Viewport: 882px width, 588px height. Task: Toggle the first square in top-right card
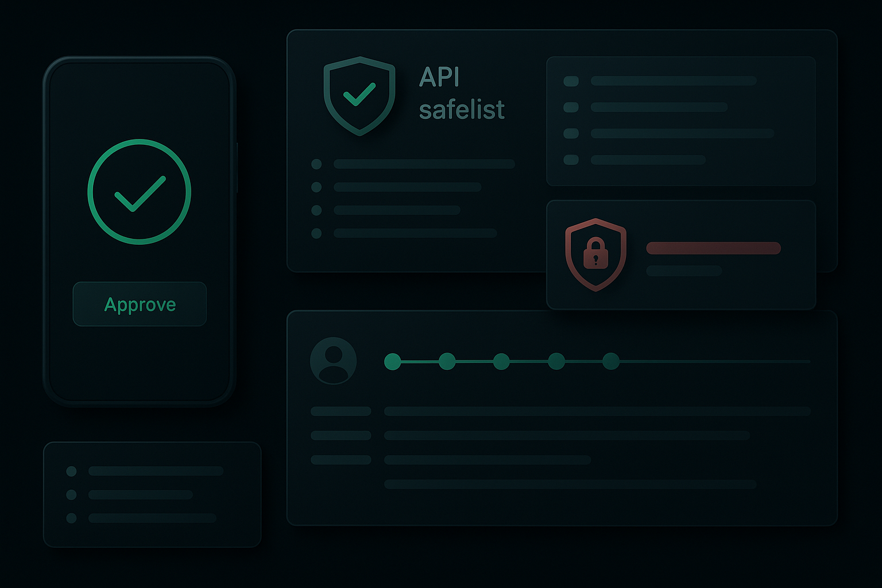click(x=571, y=81)
